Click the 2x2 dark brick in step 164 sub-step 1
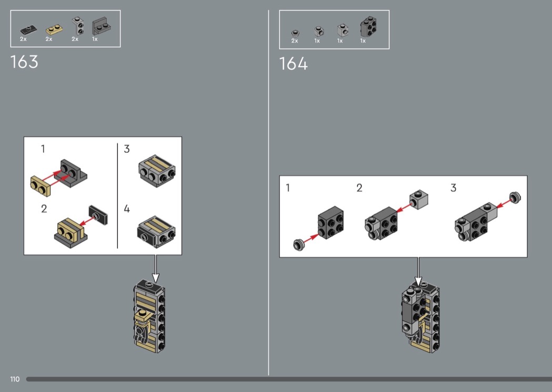This screenshot has width=552, height=392. point(331,223)
